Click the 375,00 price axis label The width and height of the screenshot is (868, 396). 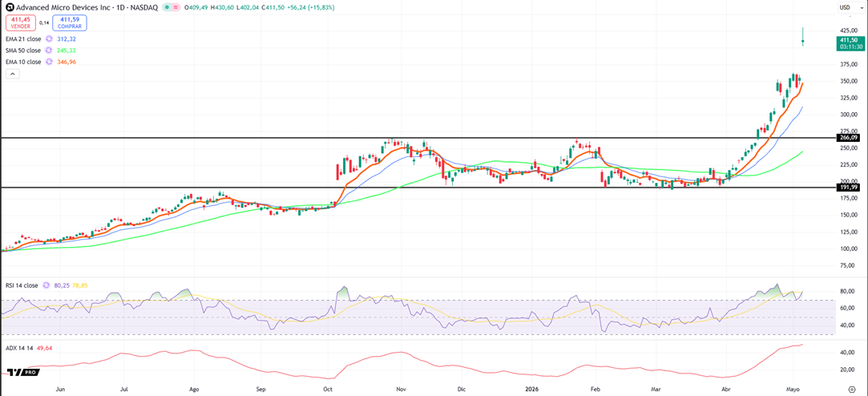pyautogui.click(x=850, y=64)
